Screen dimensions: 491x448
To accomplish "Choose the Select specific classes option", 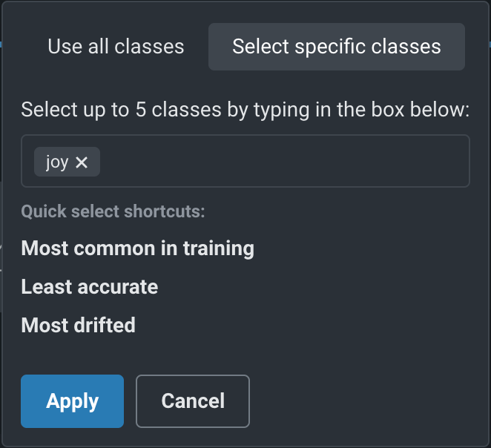I will 337,47.
